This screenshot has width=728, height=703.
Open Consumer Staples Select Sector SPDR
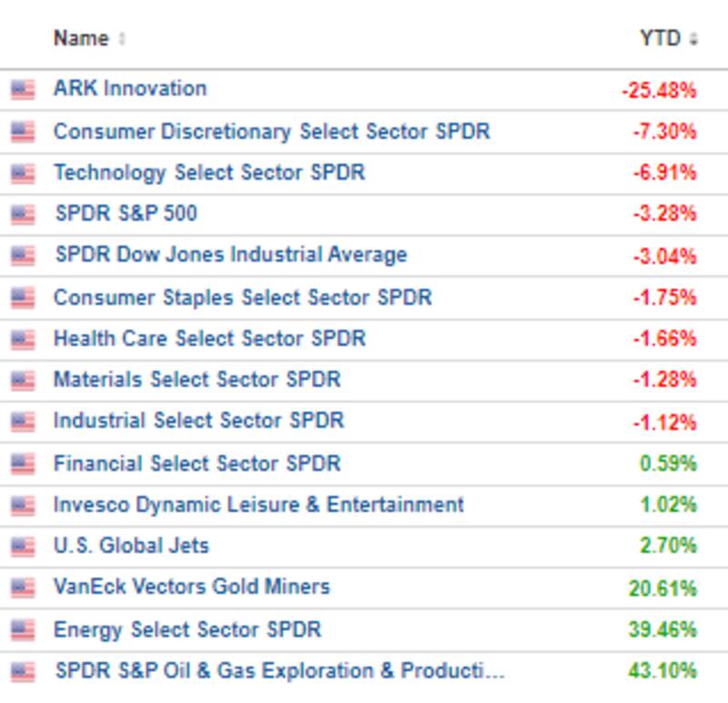coord(242,297)
